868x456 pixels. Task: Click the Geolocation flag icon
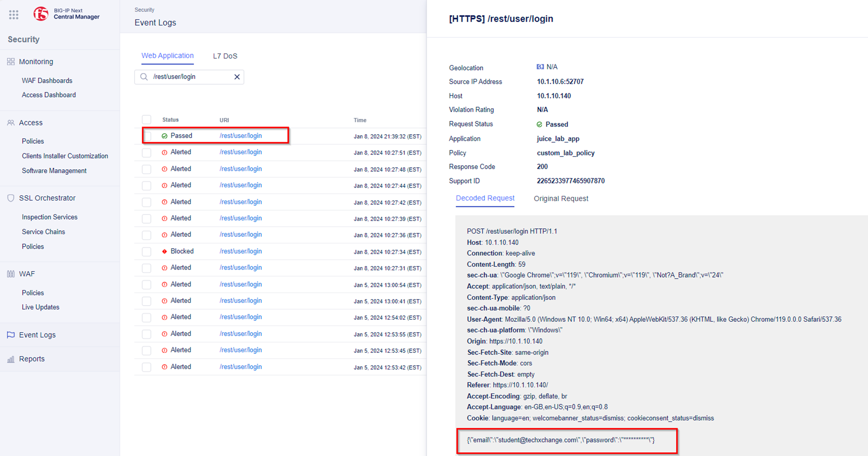(x=540, y=67)
